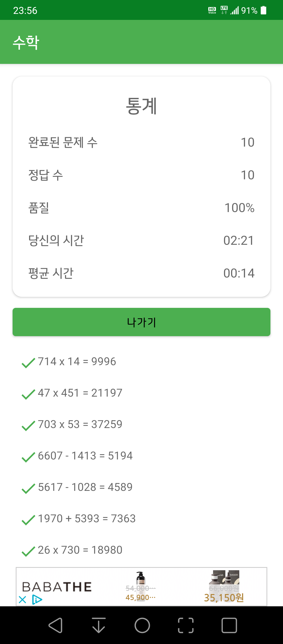
Task: Select the 26 x 730 = 18980 result
Action: click(x=80, y=550)
